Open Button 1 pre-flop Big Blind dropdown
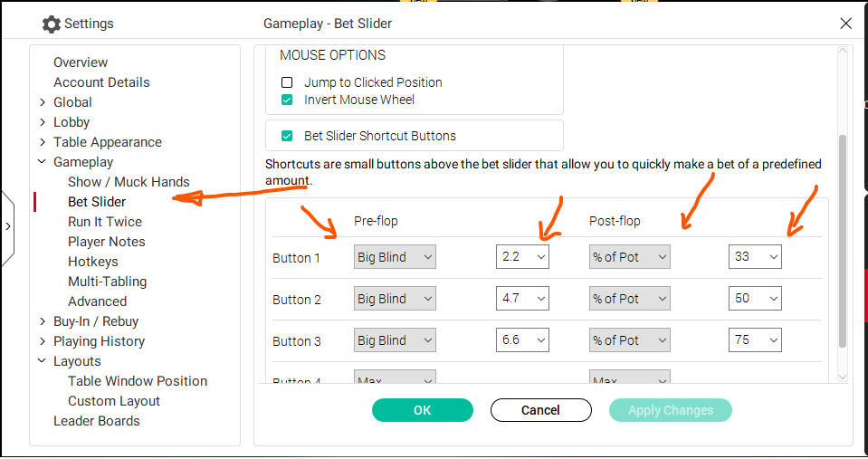The image size is (868, 459). click(x=395, y=257)
